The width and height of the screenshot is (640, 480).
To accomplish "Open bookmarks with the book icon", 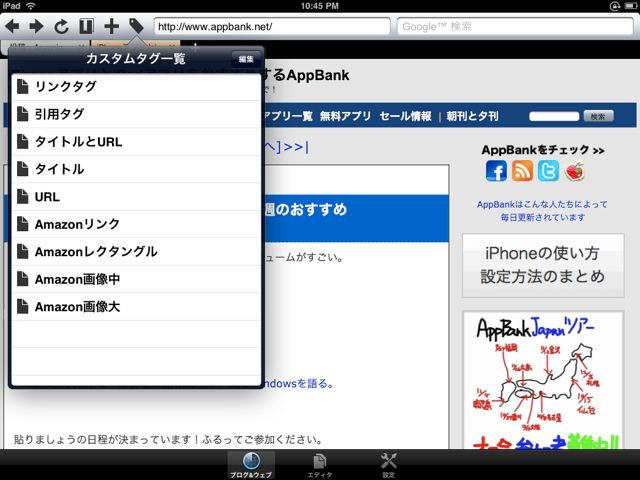I will (86, 27).
